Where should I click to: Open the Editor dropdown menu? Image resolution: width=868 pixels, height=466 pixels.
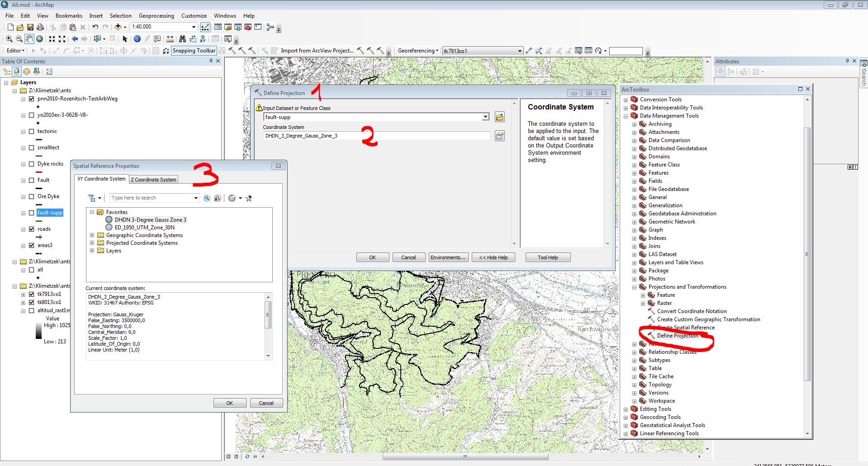pyautogui.click(x=15, y=51)
